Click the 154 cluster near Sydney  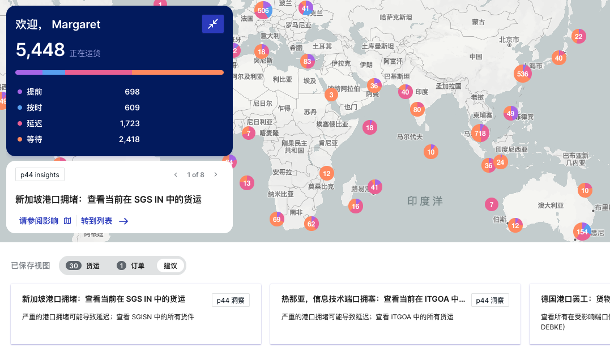[582, 232]
